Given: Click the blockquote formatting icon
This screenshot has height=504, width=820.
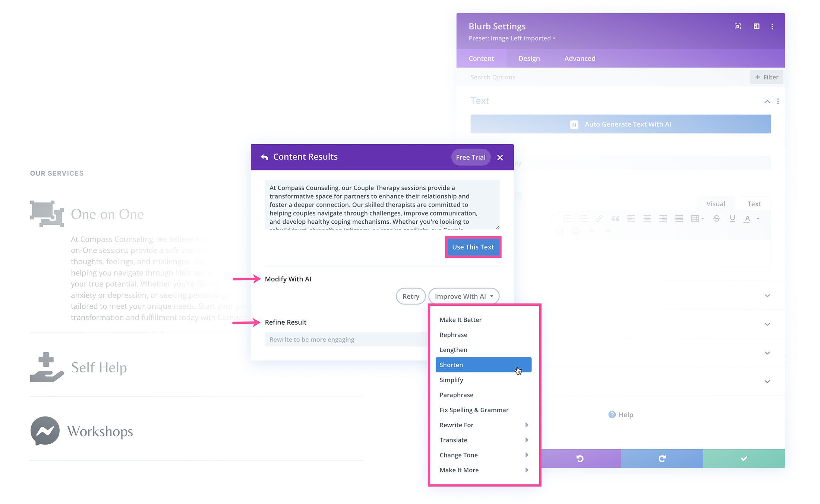Looking at the screenshot, I should [x=614, y=217].
